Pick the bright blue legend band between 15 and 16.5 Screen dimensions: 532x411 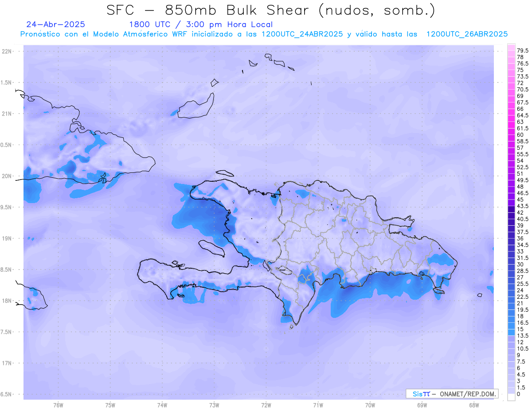511,326
